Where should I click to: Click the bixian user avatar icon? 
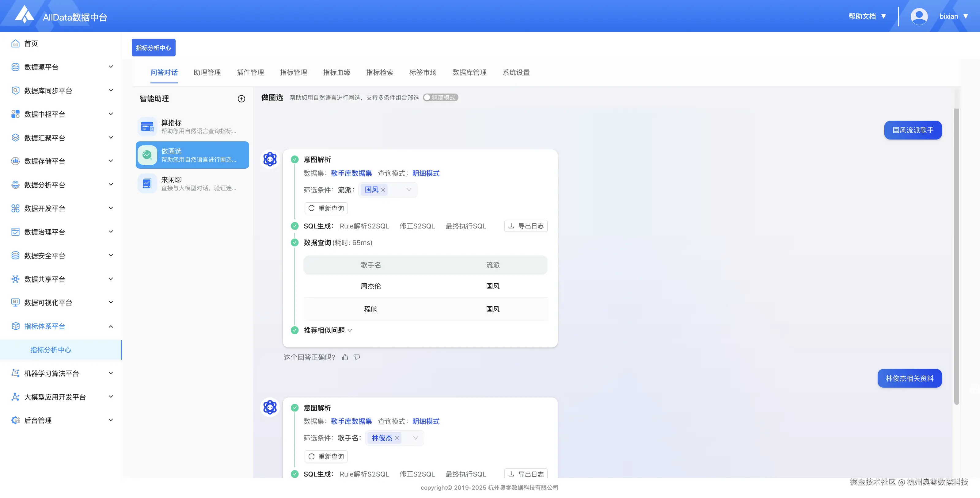[919, 16]
